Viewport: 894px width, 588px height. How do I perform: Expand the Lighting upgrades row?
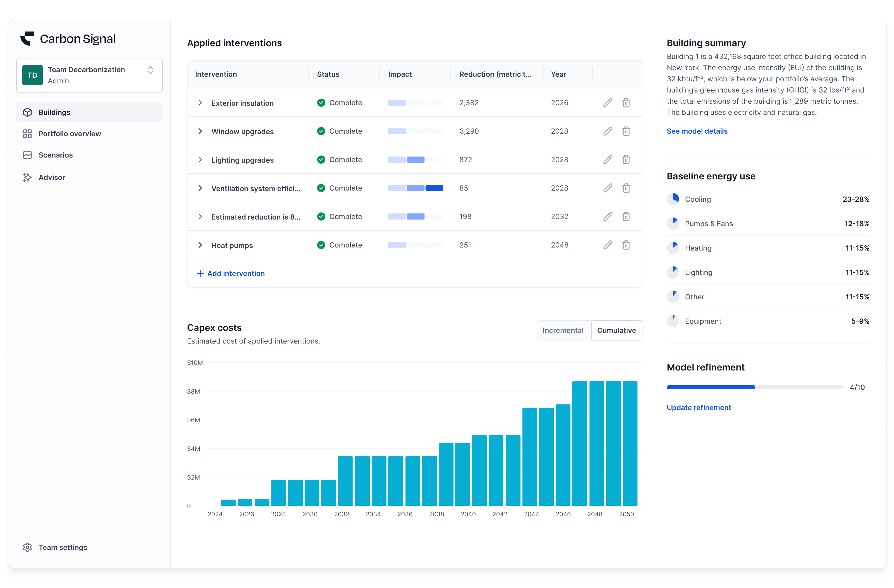[200, 160]
